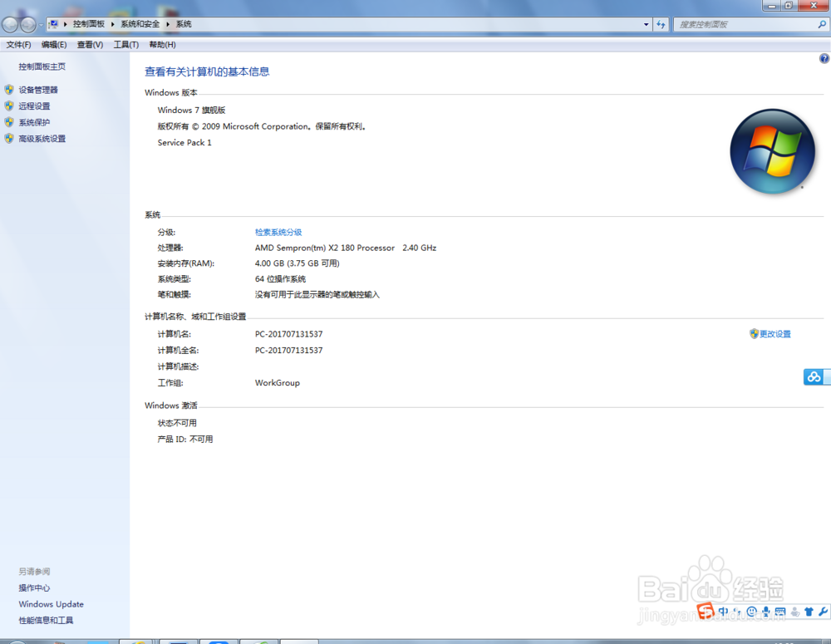Go to 控制面板主页

click(42, 66)
